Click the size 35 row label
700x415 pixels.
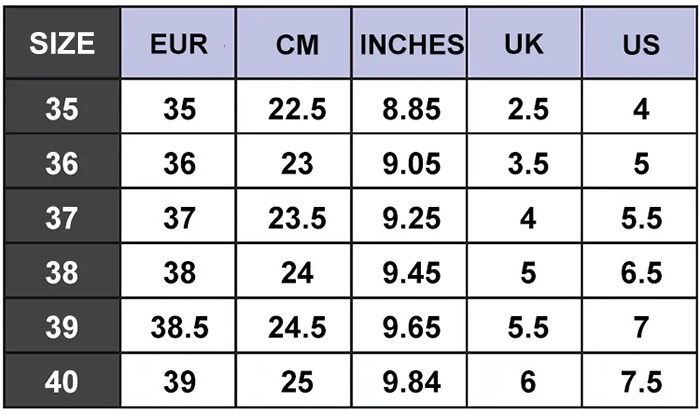tap(62, 109)
